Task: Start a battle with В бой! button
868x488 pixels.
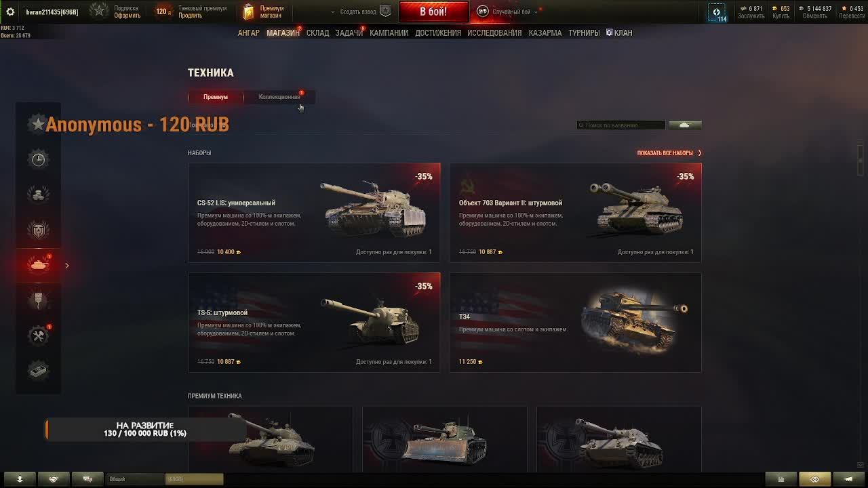Action: tap(433, 12)
